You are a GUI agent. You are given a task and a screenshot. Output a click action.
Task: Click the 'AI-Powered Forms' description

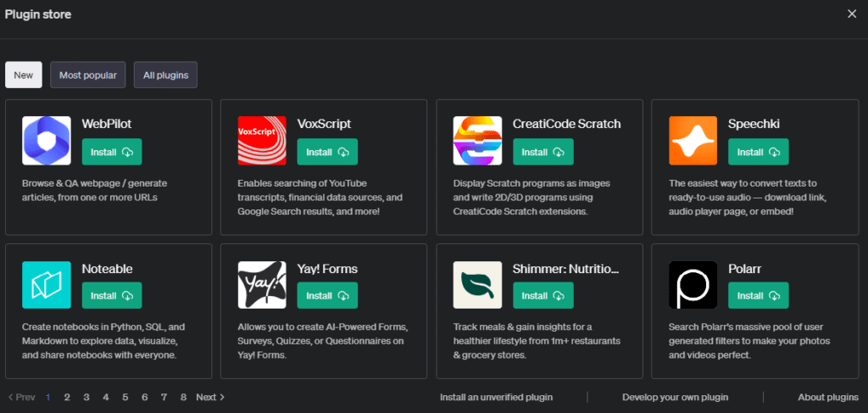pyautogui.click(x=323, y=340)
